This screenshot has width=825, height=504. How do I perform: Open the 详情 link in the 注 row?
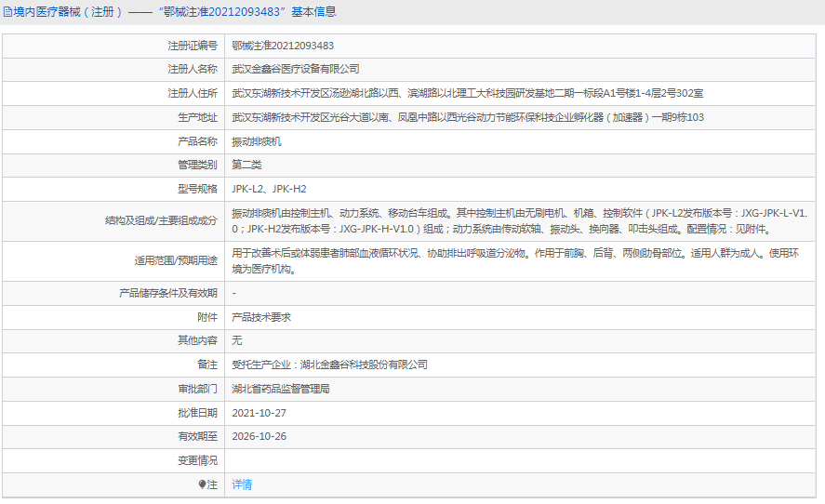pyautogui.click(x=242, y=484)
